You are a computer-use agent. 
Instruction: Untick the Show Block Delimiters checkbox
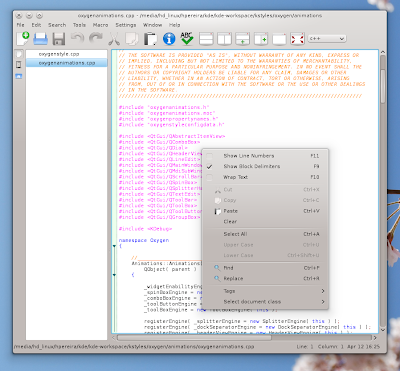pyautogui.click(x=209, y=166)
